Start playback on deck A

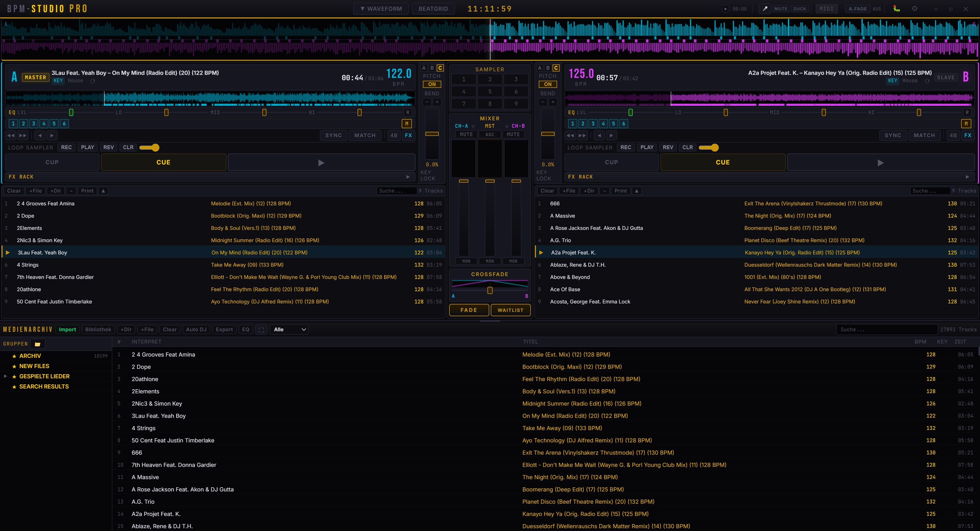(321, 162)
